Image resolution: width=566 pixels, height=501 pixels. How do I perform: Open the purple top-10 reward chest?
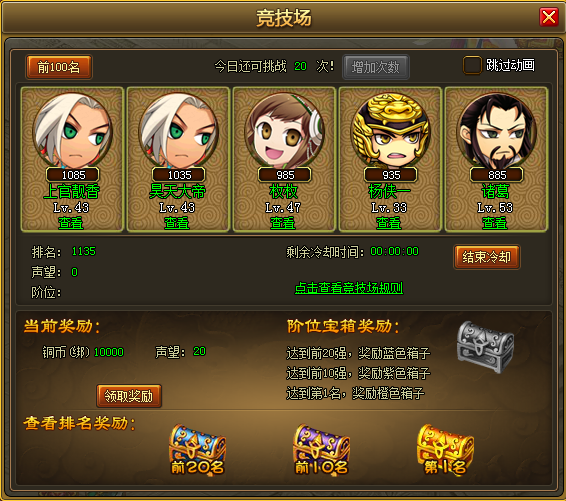(321, 449)
